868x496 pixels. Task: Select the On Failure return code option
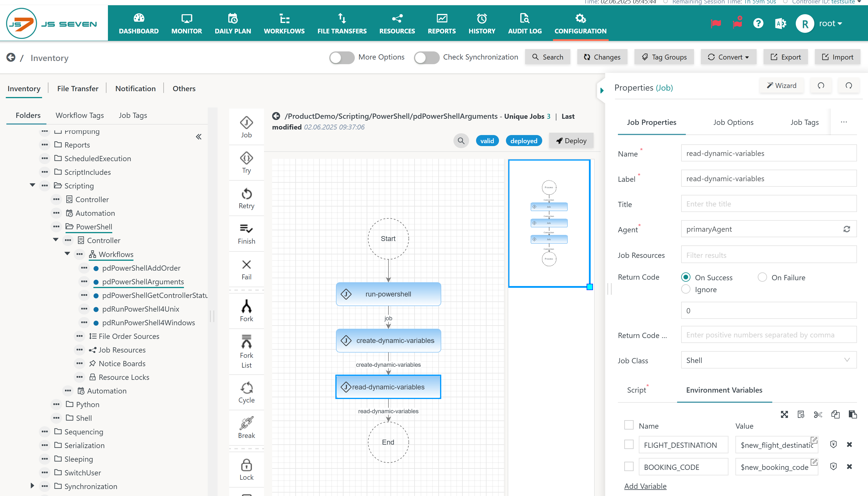coord(762,277)
